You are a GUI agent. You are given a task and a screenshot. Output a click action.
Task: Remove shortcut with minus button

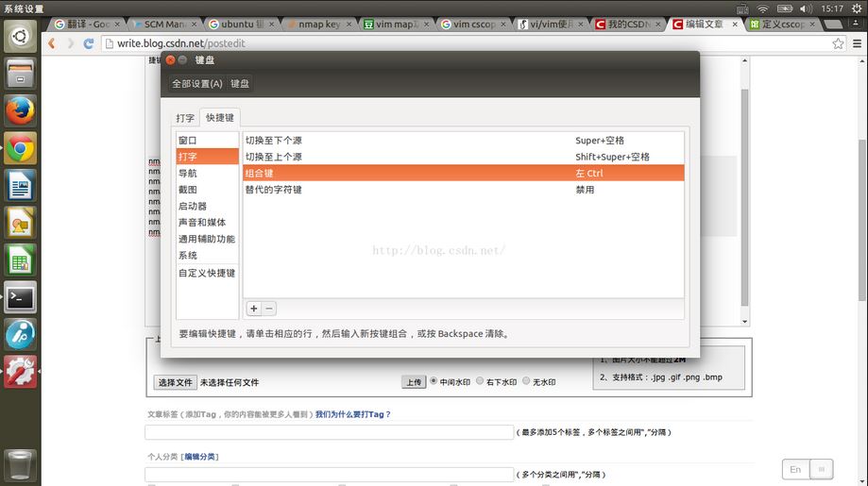(x=269, y=309)
